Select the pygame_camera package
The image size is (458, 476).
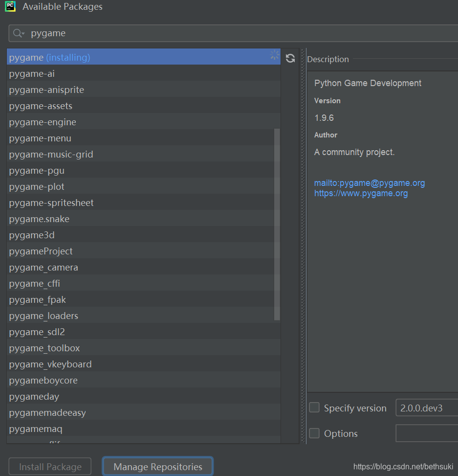[x=144, y=267]
